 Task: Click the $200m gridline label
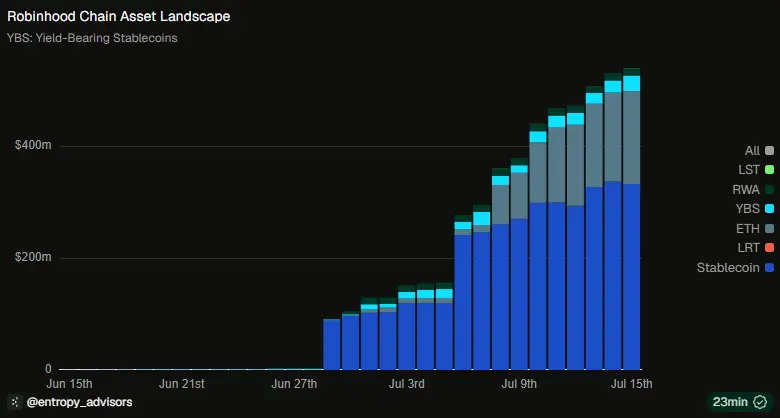pyautogui.click(x=33, y=257)
